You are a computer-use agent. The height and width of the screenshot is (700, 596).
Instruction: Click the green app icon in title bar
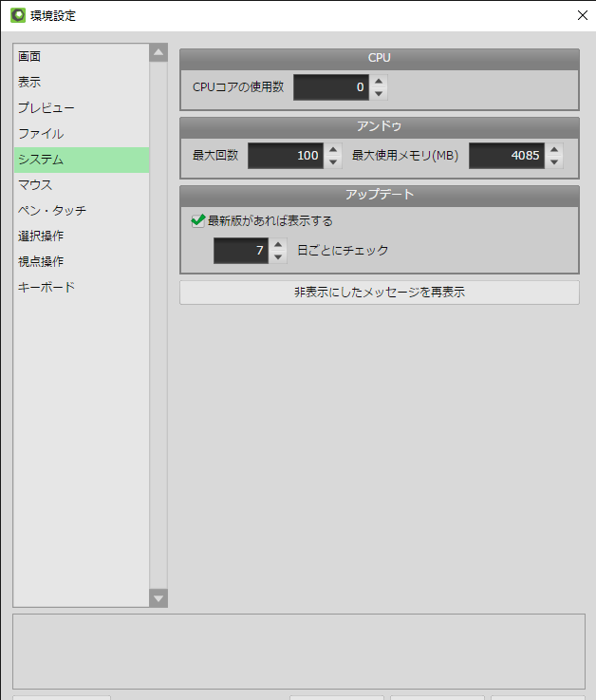(x=18, y=15)
